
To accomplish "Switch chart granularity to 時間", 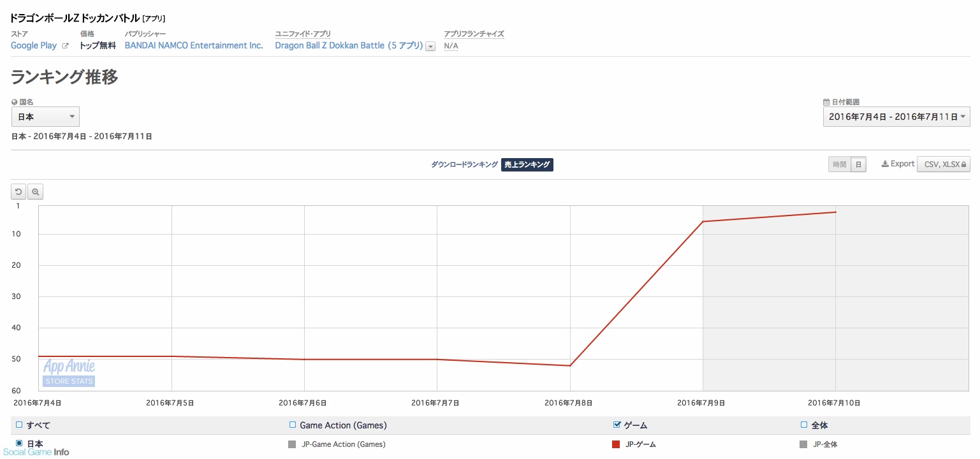I will point(839,164).
